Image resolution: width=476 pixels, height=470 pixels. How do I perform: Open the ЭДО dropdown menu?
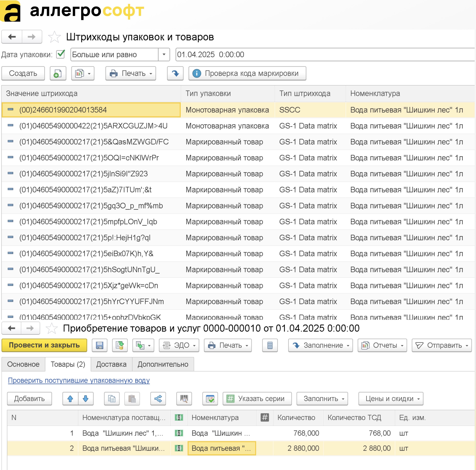pos(179,345)
